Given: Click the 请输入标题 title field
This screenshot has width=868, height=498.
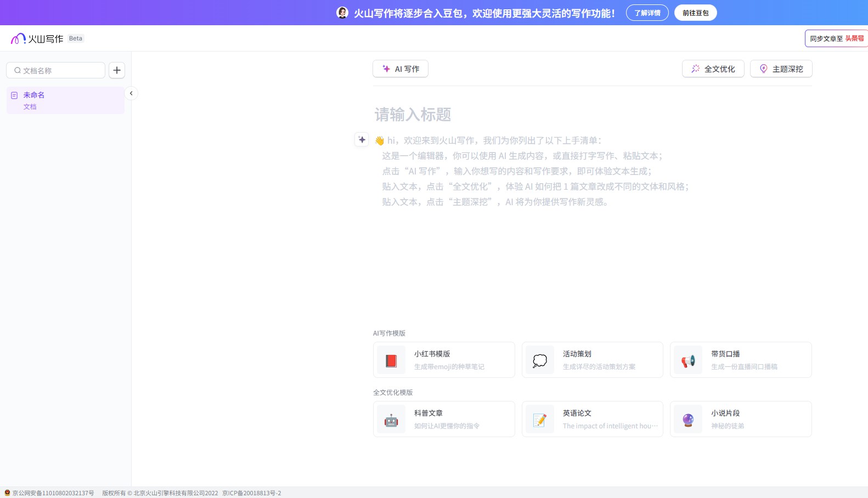Looking at the screenshot, I should coord(413,115).
